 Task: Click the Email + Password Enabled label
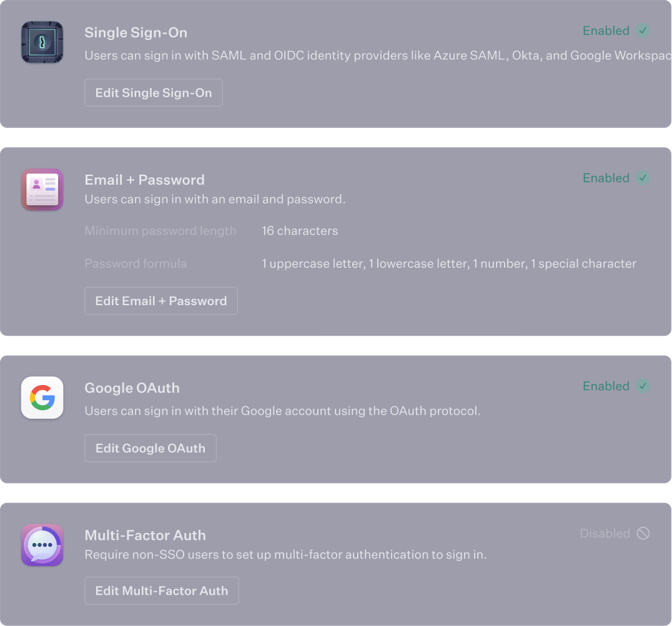[606, 177]
